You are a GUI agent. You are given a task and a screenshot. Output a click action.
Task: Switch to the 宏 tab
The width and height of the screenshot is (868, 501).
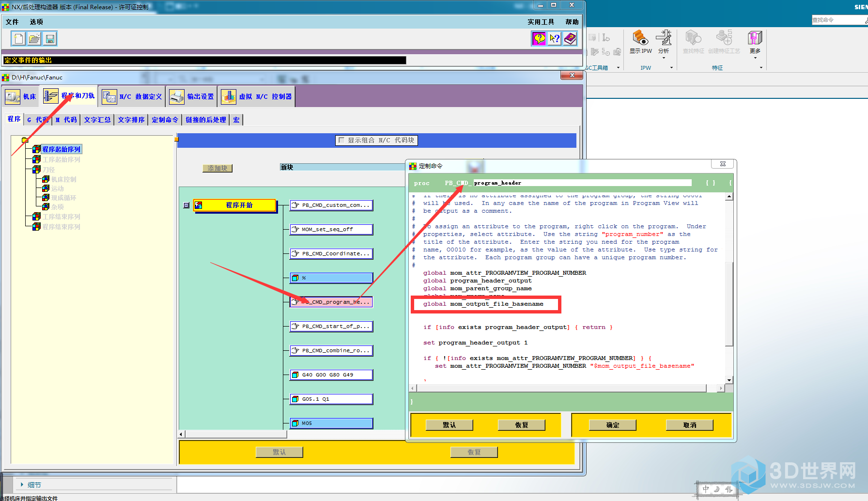coord(236,120)
